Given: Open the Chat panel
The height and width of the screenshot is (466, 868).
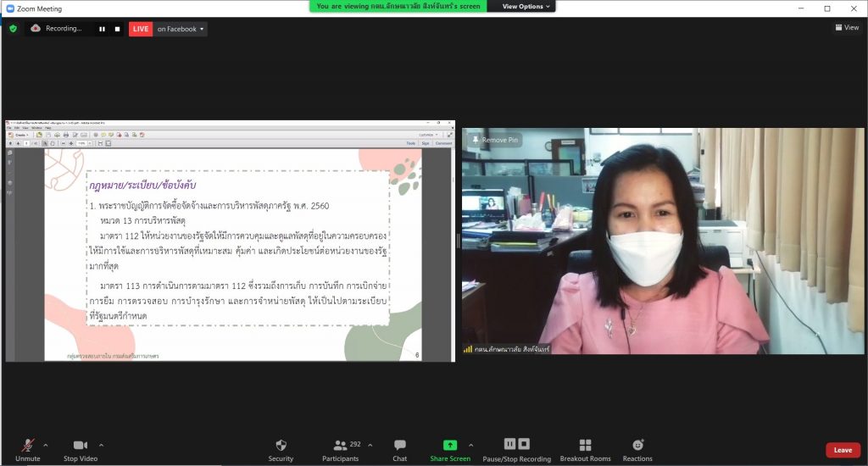Looking at the screenshot, I should click(x=400, y=445).
